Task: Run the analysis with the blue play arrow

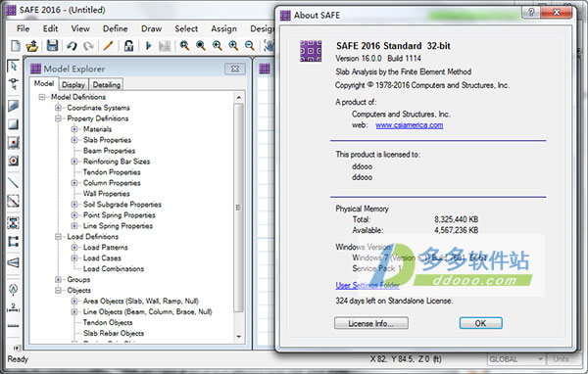Action: [149, 46]
